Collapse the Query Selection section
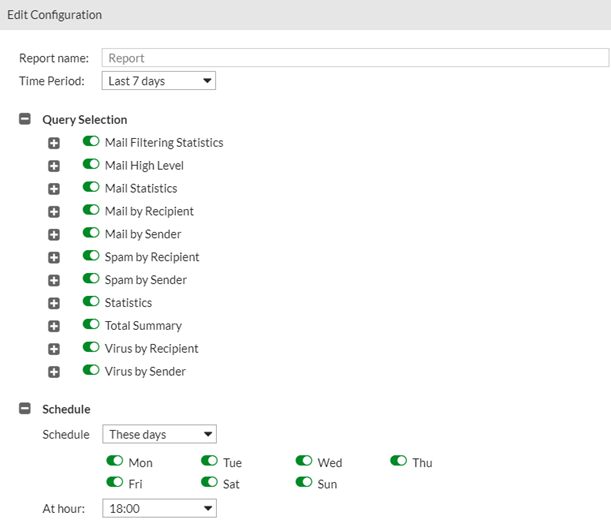The height and width of the screenshot is (531, 611). click(25, 120)
